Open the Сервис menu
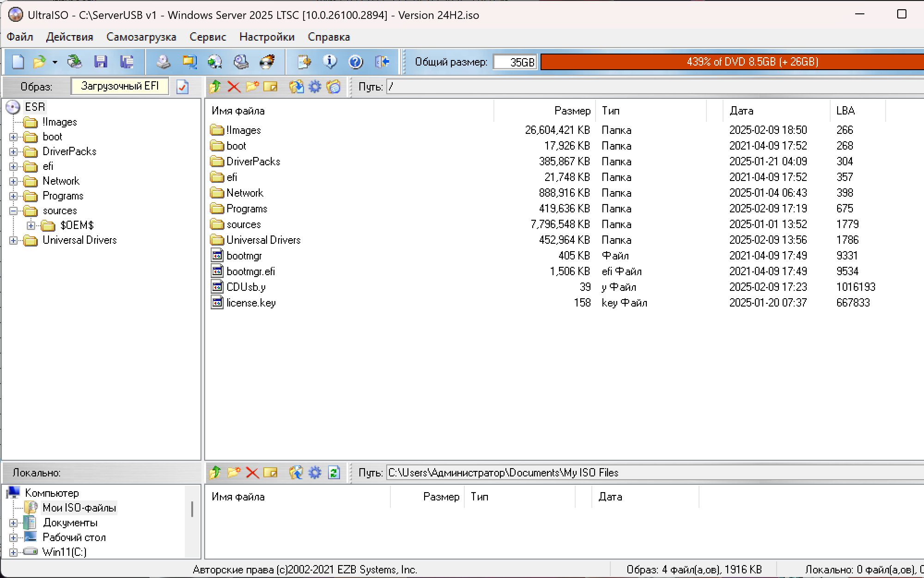 point(208,37)
